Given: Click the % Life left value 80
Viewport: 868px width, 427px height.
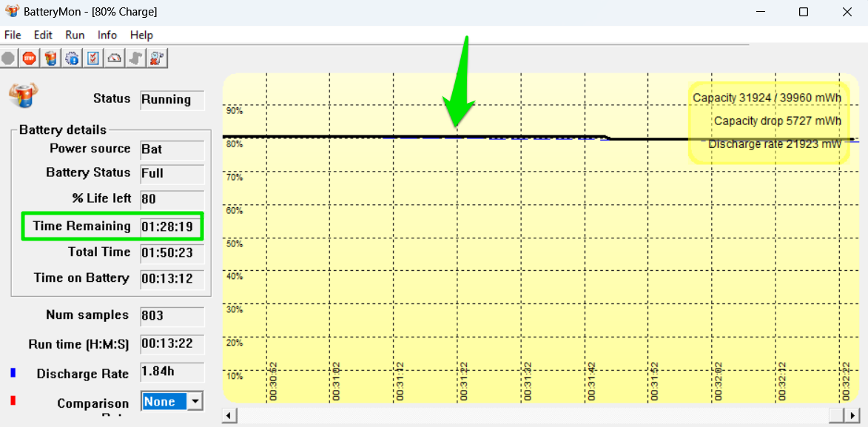Looking at the screenshot, I should point(172,199).
